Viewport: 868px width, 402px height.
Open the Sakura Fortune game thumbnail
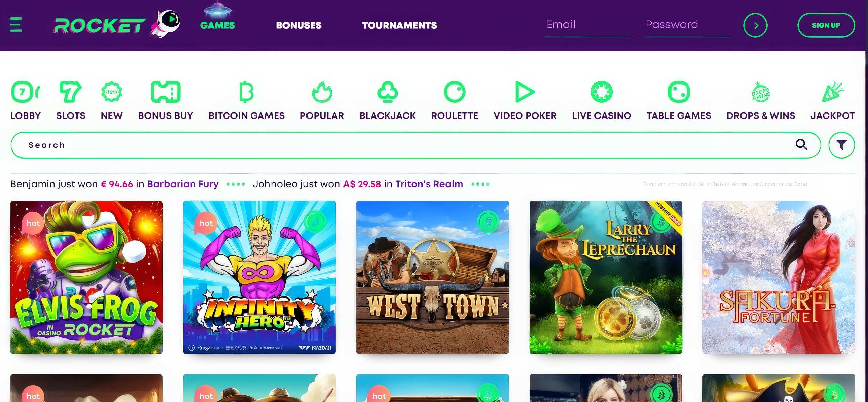(779, 277)
